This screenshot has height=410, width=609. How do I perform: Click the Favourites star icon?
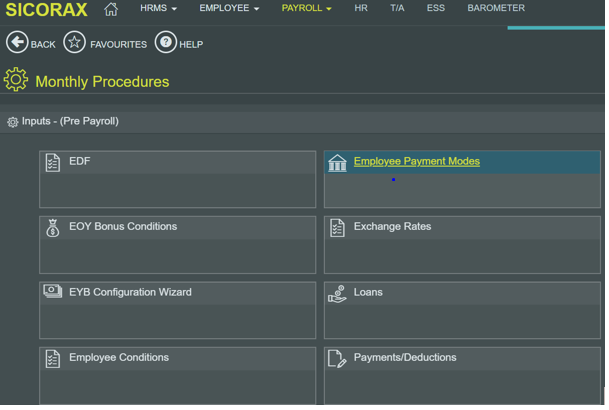(74, 42)
